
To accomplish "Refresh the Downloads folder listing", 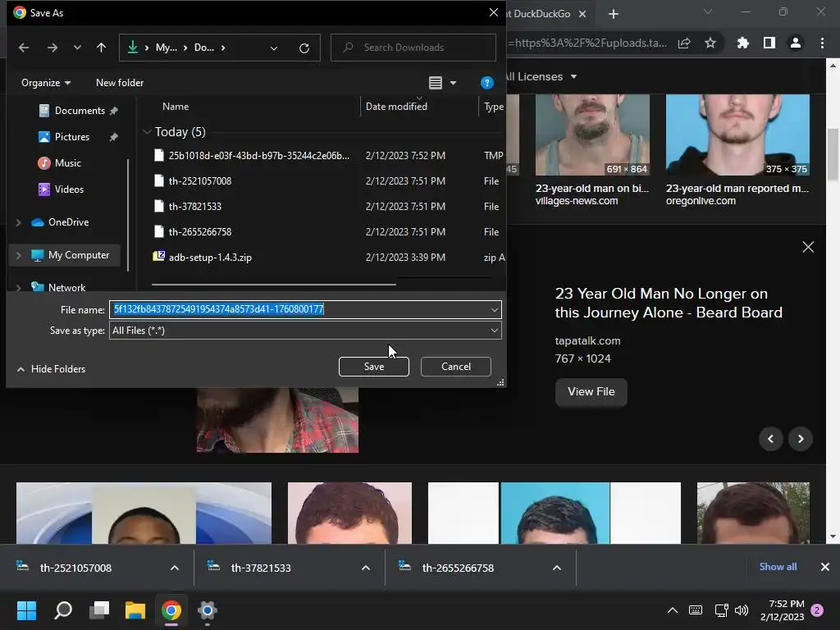I will click(x=304, y=48).
